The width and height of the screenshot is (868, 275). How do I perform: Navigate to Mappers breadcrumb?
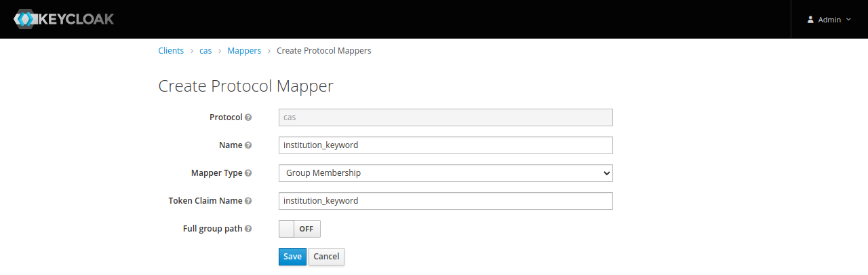244,51
